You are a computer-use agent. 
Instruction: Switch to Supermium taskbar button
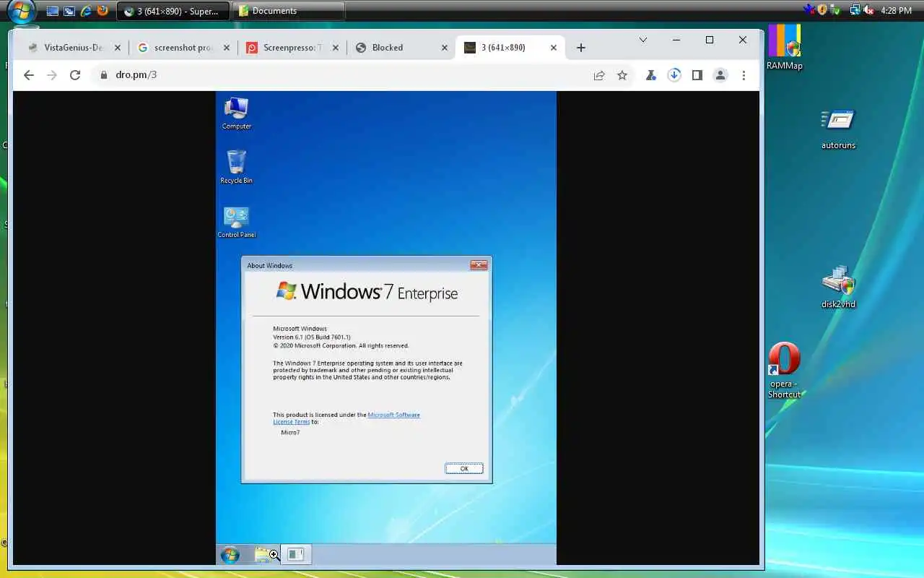tap(173, 11)
